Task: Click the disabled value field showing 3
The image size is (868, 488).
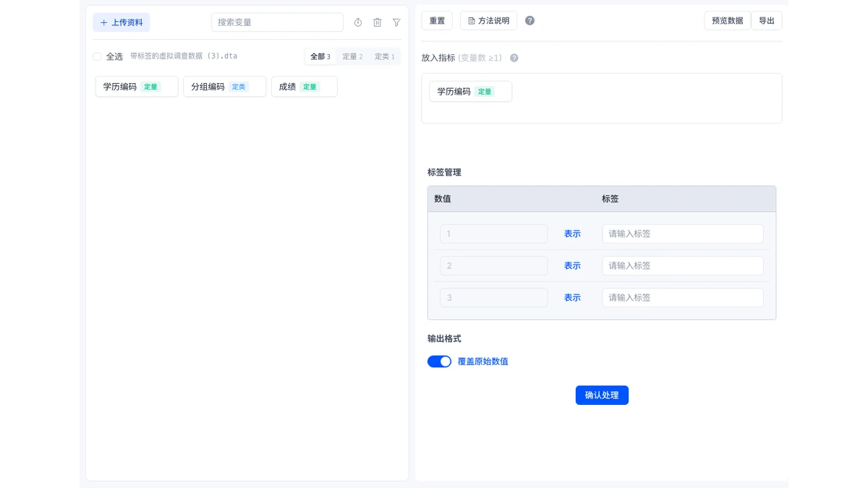Action: [x=493, y=297]
